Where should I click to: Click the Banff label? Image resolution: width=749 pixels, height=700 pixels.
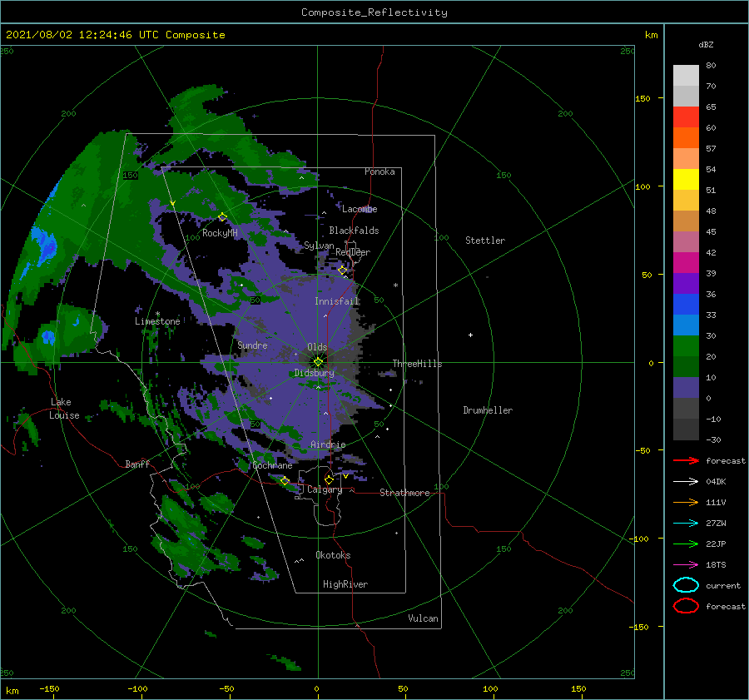point(137,464)
